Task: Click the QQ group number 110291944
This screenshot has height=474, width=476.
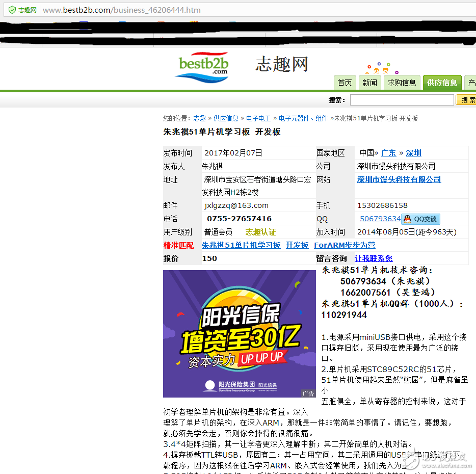Action: [x=344, y=315]
